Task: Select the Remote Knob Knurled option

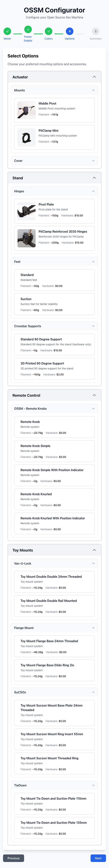Action: pyautogui.click(x=54, y=499)
